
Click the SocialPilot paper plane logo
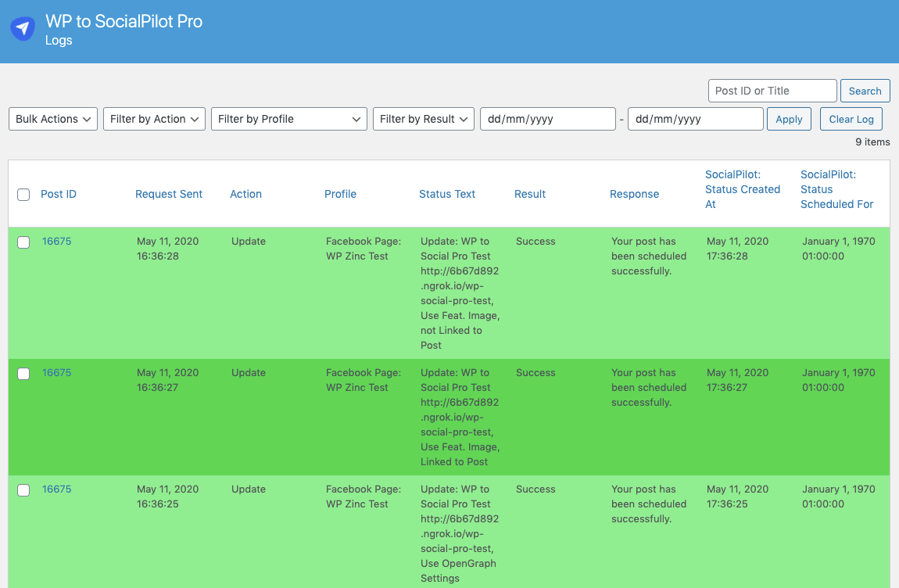[23, 29]
